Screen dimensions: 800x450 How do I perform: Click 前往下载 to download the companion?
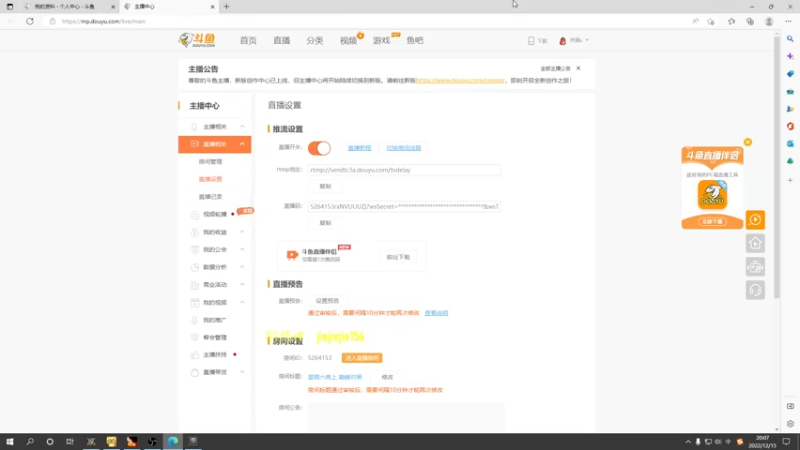pyautogui.click(x=398, y=257)
